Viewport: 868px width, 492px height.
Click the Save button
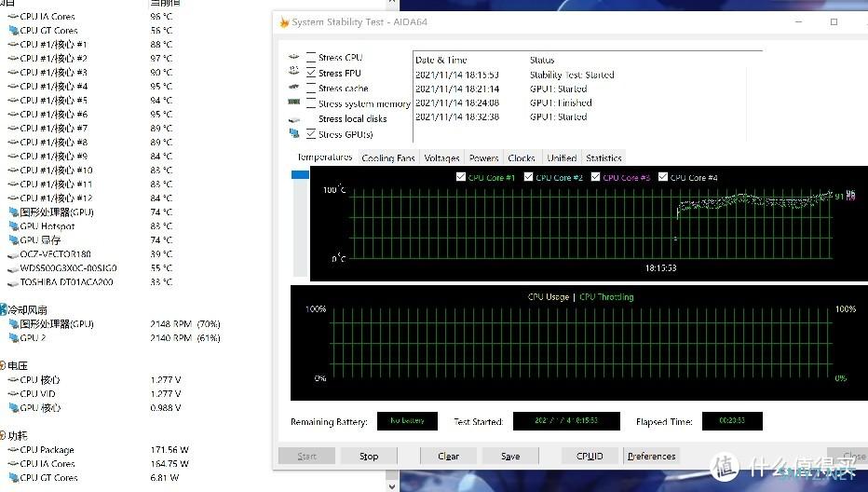click(x=510, y=456)
